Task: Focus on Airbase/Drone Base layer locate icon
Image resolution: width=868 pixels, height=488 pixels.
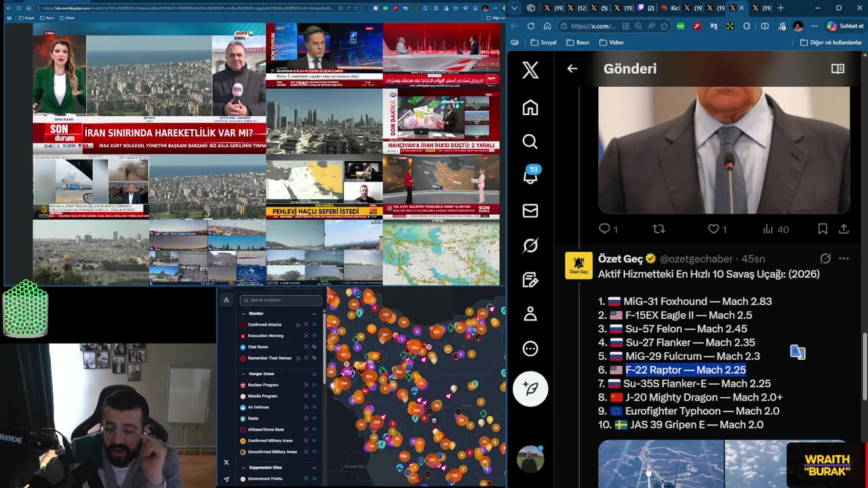Action: tap(307, 430)
